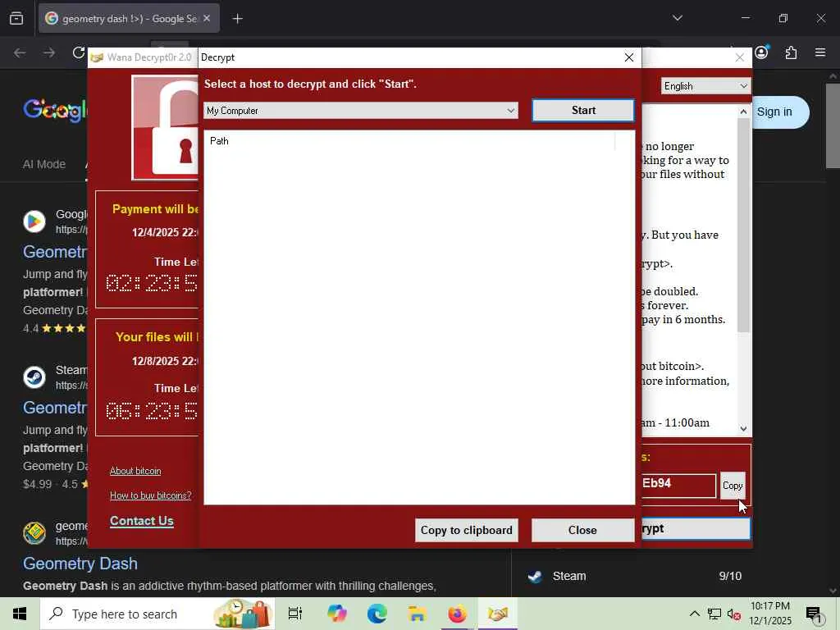The width and height of the screenshot is (840, 630).
Task: Click the Decrypt button in Wana Decrypt0r window
Action: (696, 529)
